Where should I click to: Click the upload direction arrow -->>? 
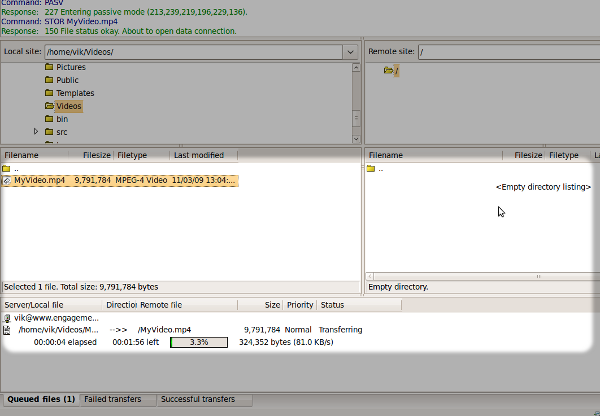(118, 330)
